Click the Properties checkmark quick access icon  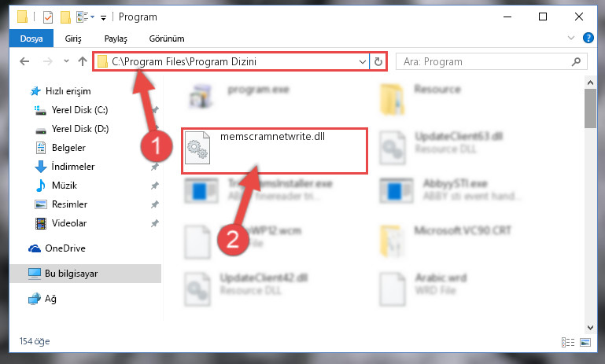pos(48,17)
